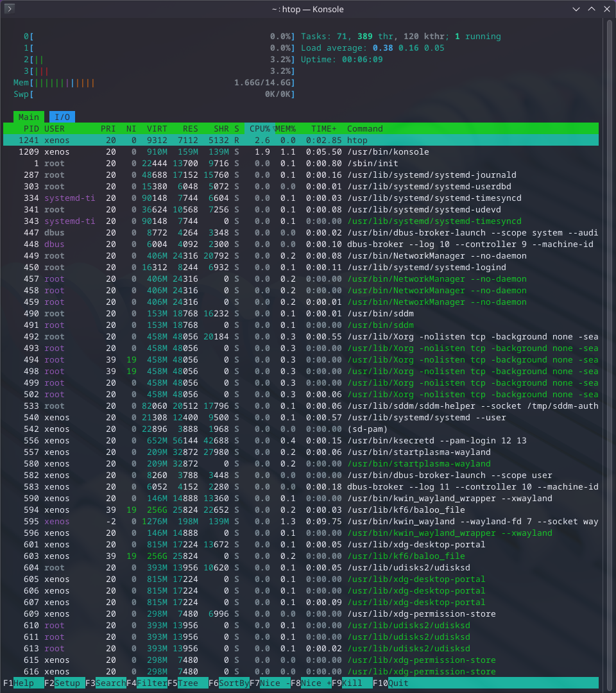This screenshot has width=616, height=693.
Task: Sort by the Command column header
Action: (365, 128)
